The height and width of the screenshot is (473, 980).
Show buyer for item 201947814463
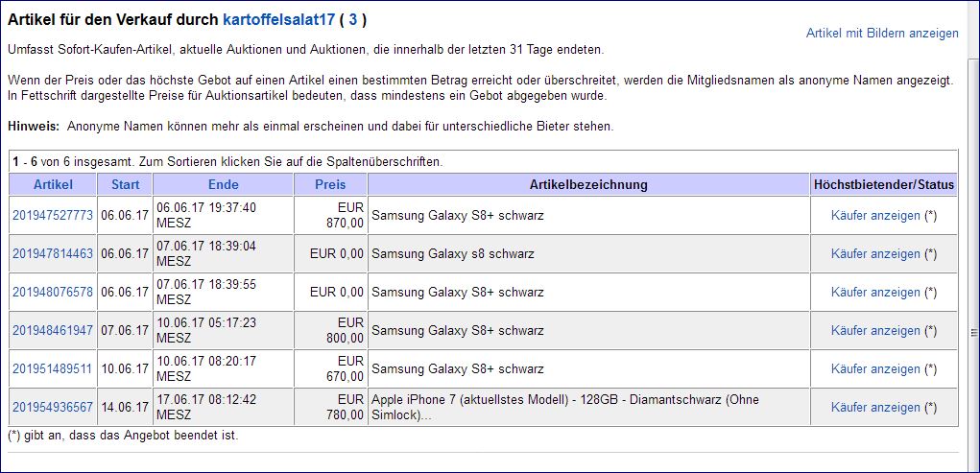[875, 253]
